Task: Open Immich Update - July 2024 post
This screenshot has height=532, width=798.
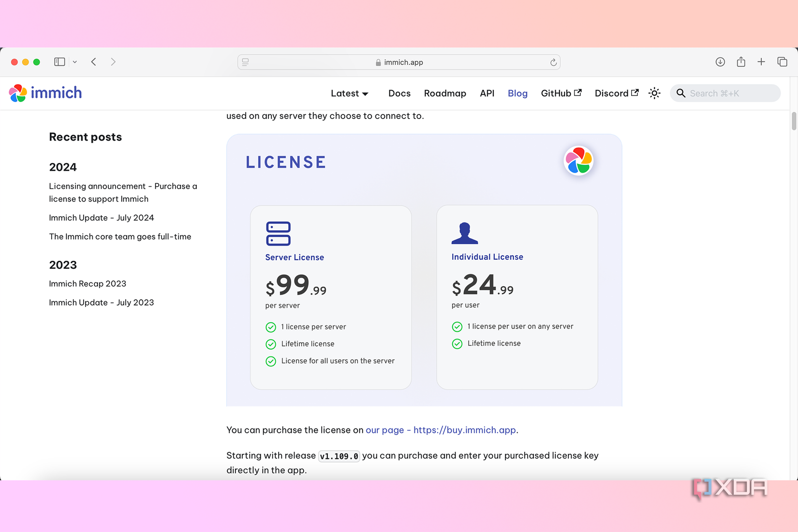Action: [x=102, y=218]
